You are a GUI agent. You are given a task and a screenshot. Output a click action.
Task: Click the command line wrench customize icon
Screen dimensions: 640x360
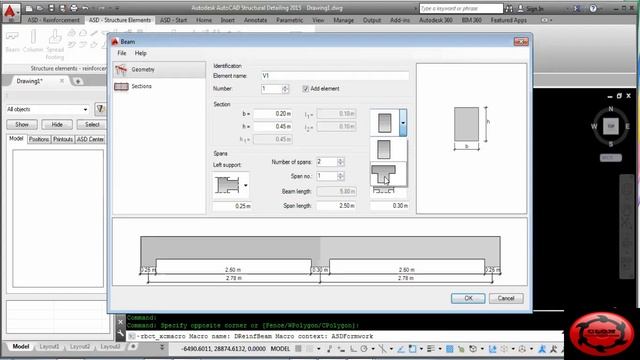click(x=120, y=333)
